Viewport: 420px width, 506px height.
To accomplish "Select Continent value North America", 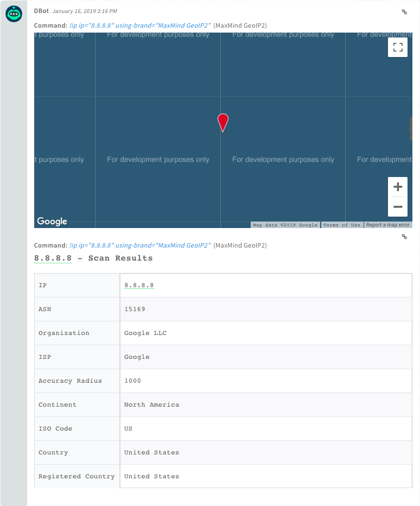I will click(151, 404).
